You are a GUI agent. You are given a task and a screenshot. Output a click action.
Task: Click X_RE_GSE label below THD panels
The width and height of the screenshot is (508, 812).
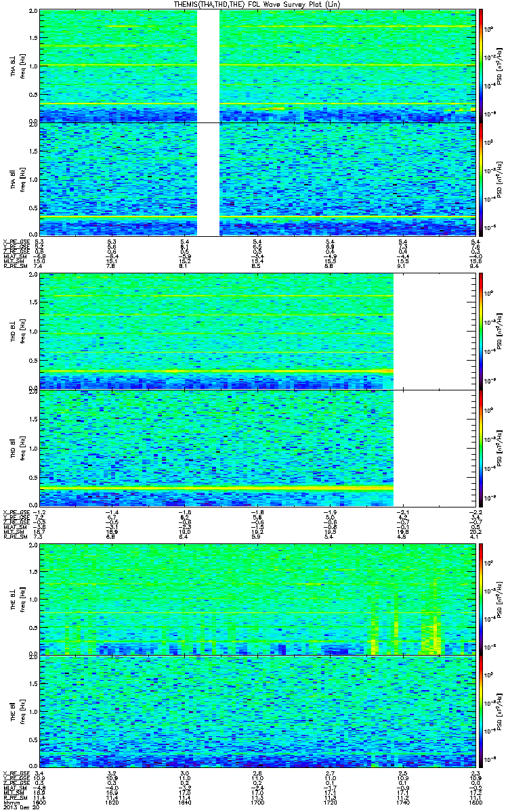(x=16, y=513)
